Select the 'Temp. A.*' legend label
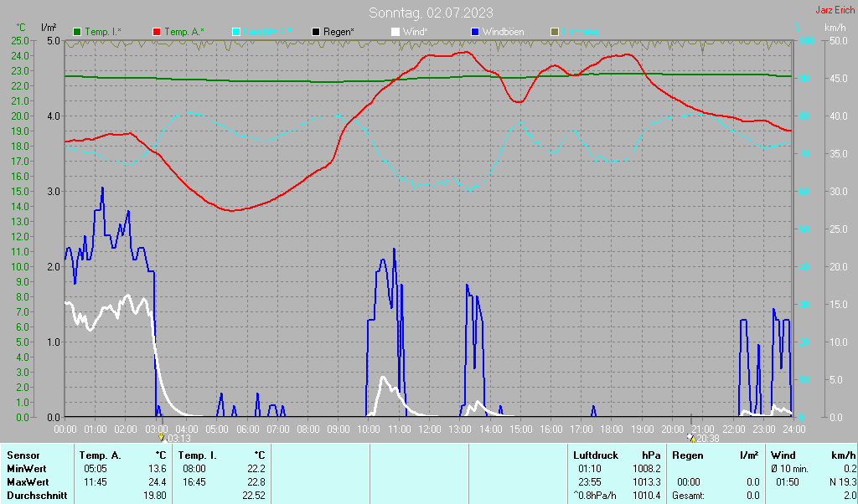Image resolution: width=858 pixels, height=504 pixels. (184, 32)
